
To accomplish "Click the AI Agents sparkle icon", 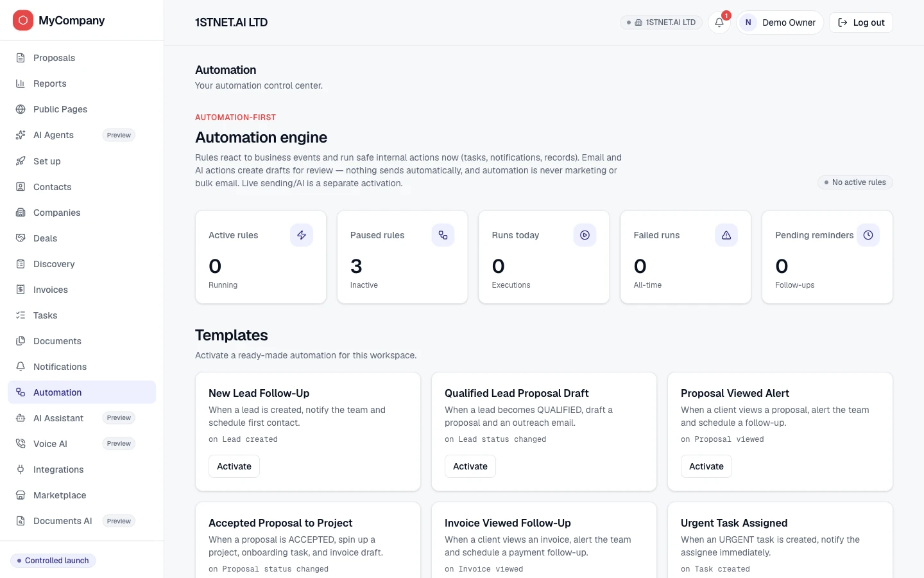I will (21, 135).
